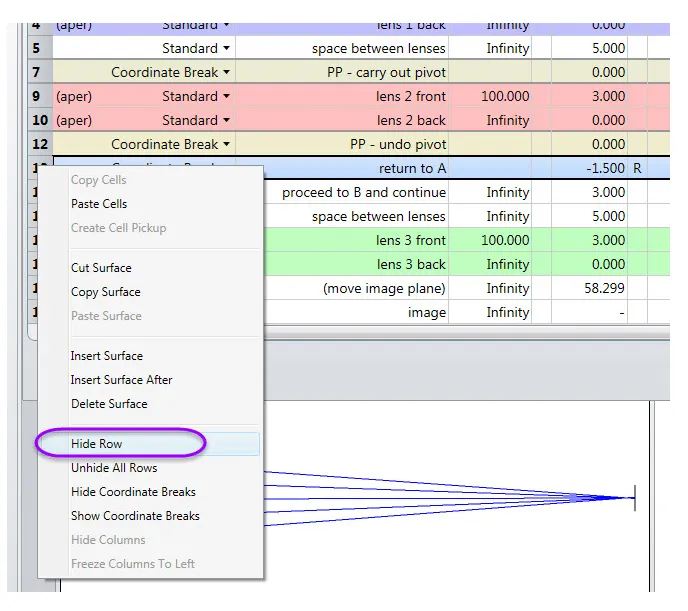Click row header number 7

tap(37, 73)
